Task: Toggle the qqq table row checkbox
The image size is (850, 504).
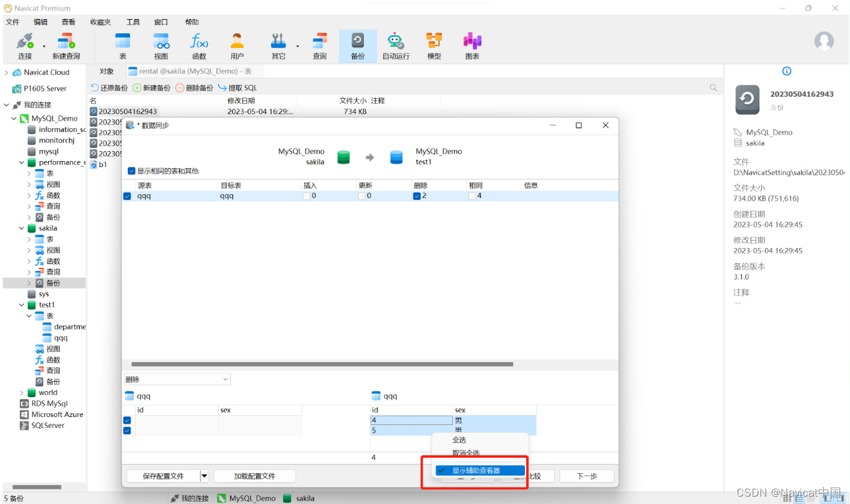Action: (127, 196)
